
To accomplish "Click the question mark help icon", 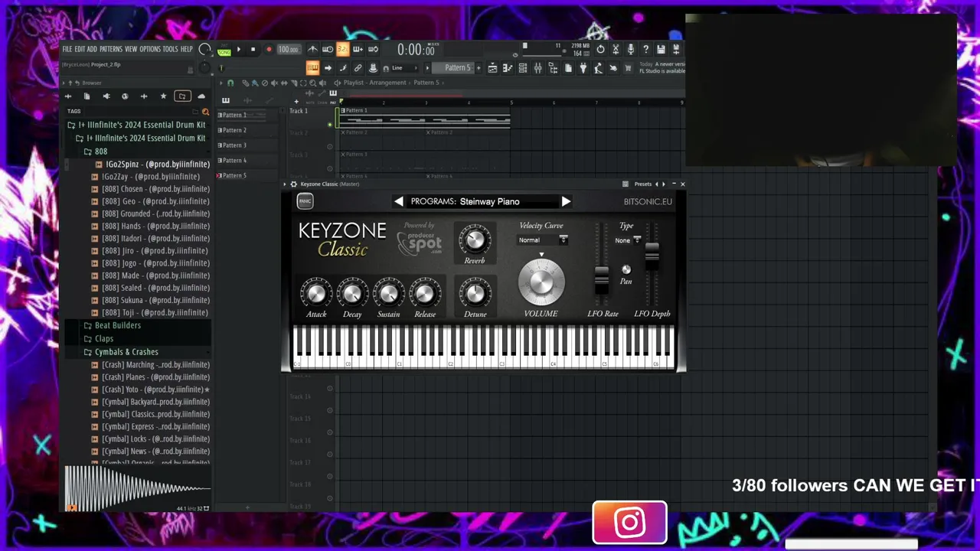I will click(x=645, y=49).
